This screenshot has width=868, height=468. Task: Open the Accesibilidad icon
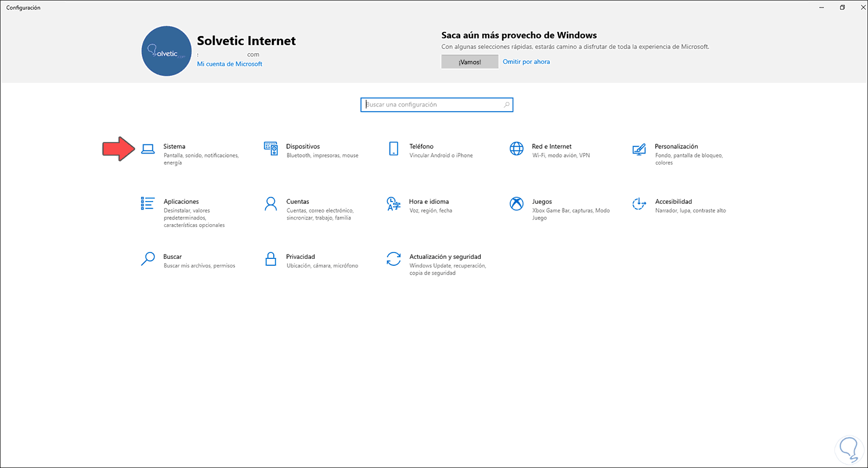click(x=639, y=203)
